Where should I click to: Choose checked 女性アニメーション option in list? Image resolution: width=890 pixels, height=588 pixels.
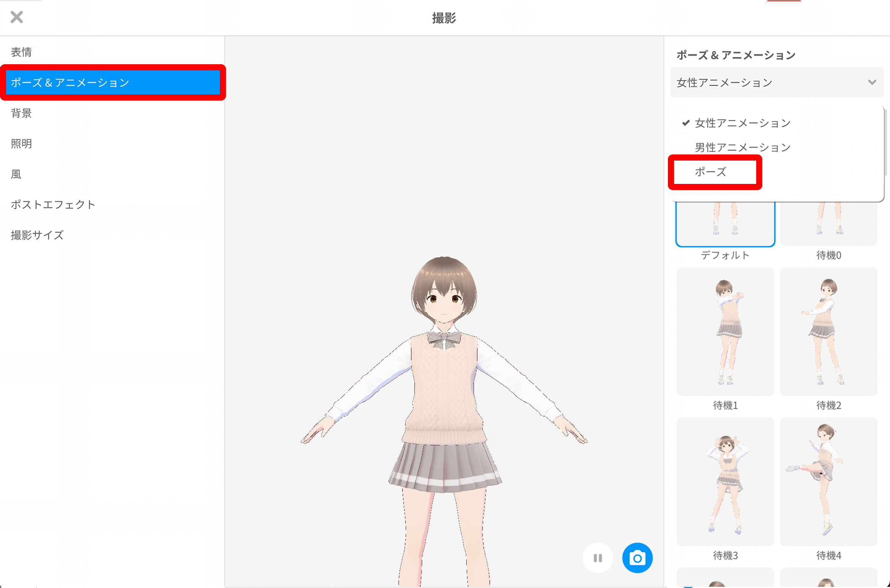click(742, 123)
